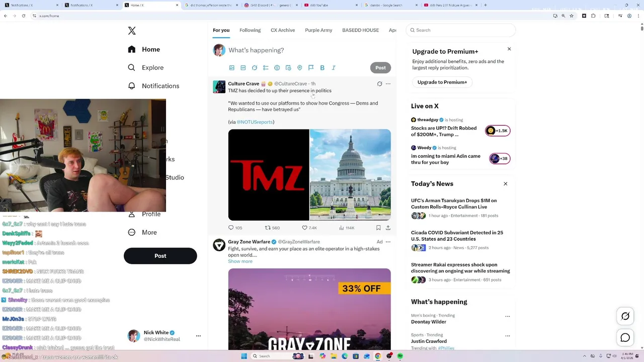This screenshot has width=644, height=362.
Task: Open Spotify from the taskbar
Action: point(400,356)
